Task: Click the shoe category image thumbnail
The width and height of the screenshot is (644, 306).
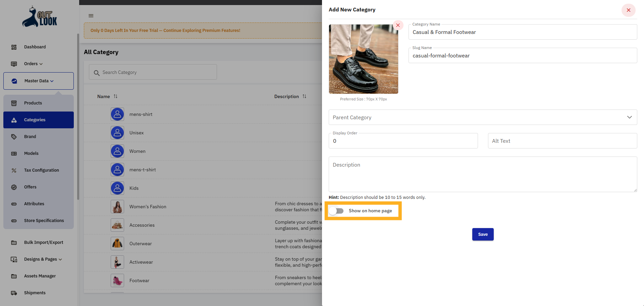Action: [x=363, y=59]
